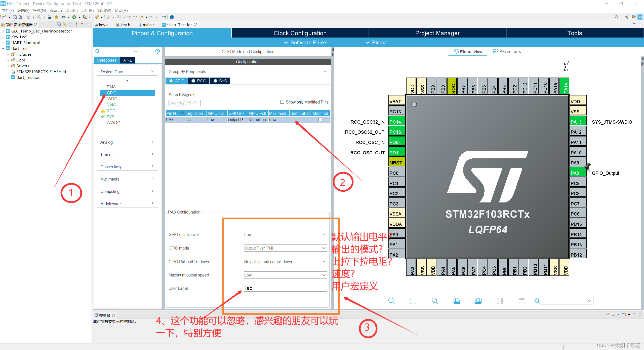Enable Show only Modified Pins checkbox
Screen dimensions: 644x350
coord(282,102)
